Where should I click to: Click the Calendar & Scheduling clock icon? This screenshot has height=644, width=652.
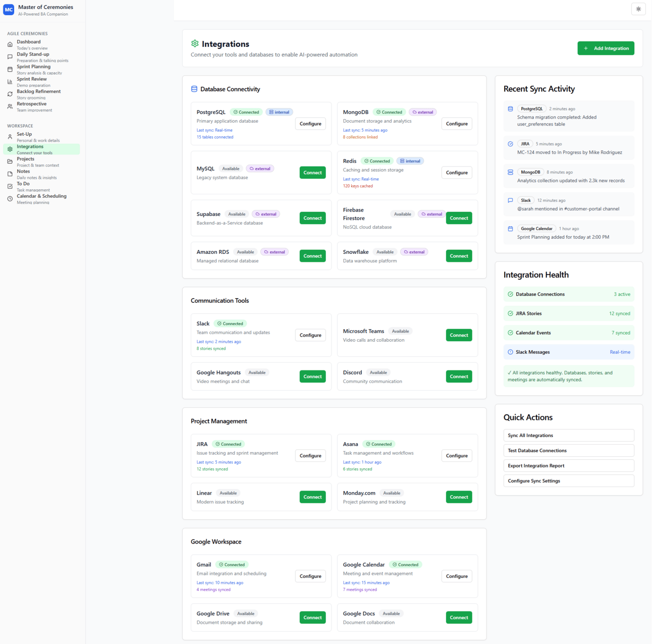click(10, 199)
